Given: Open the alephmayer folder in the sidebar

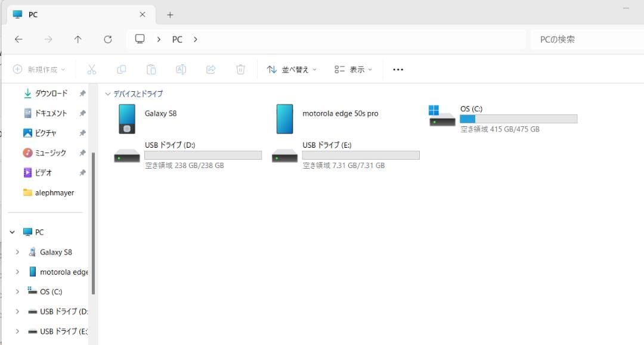Looking at the screenshot, I should point(54,192).
